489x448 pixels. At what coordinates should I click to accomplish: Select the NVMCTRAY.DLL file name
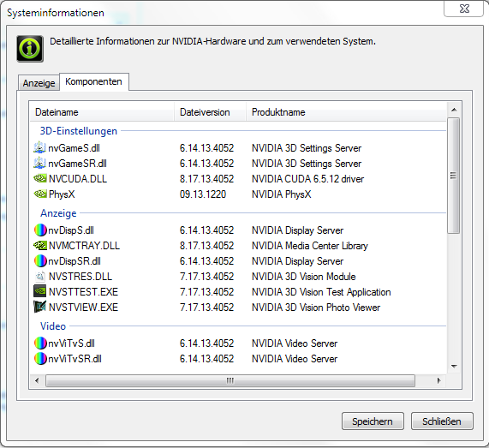(84, 246)
